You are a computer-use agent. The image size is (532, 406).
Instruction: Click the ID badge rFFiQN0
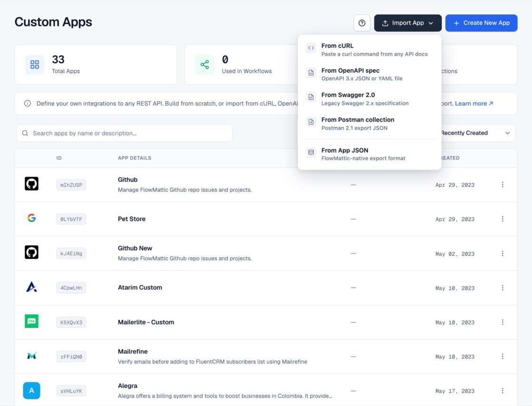click(x=71, y=357)
